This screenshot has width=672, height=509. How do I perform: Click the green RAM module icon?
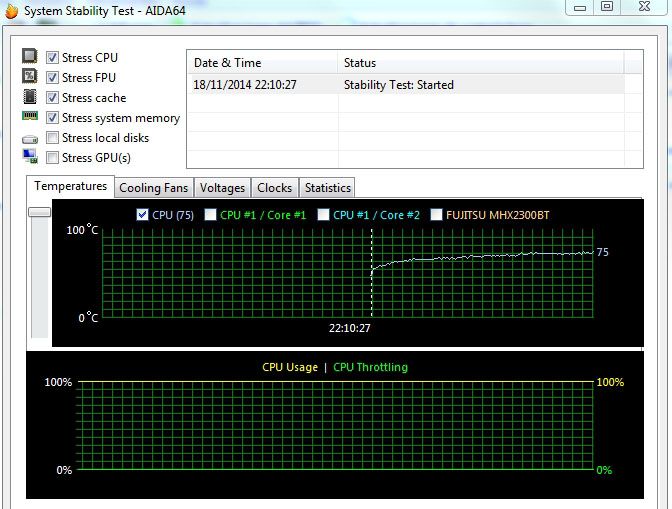click(30, 116)
